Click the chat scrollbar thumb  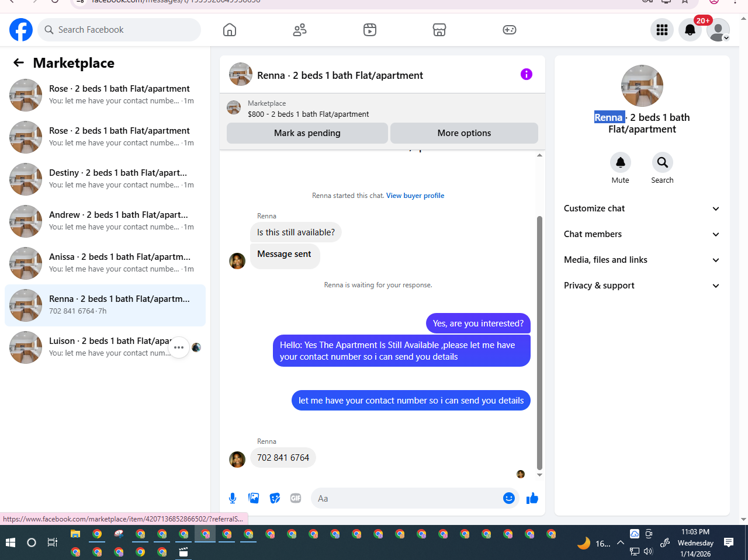539,343
